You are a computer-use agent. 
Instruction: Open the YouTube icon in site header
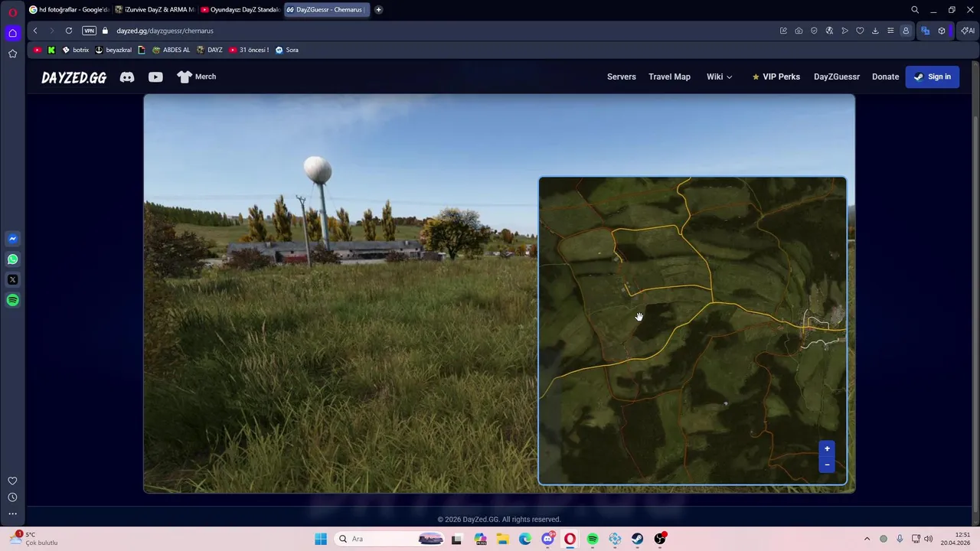(x=155, y=77)
